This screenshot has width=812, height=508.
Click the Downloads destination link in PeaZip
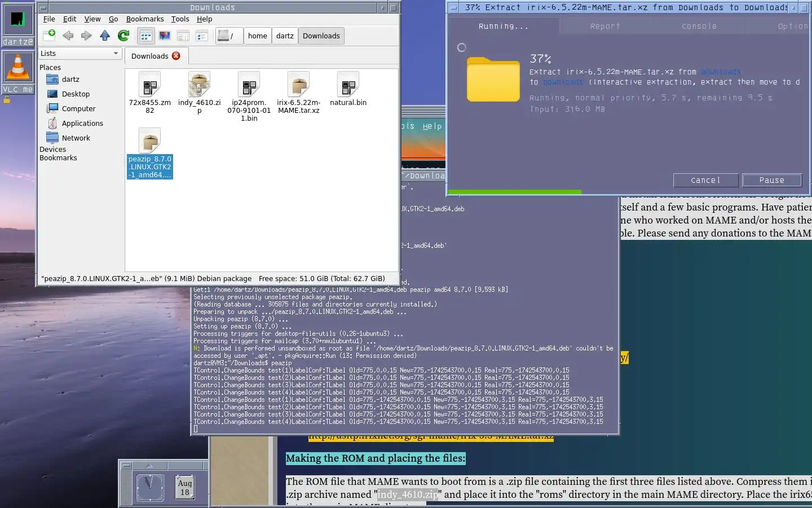563,82
